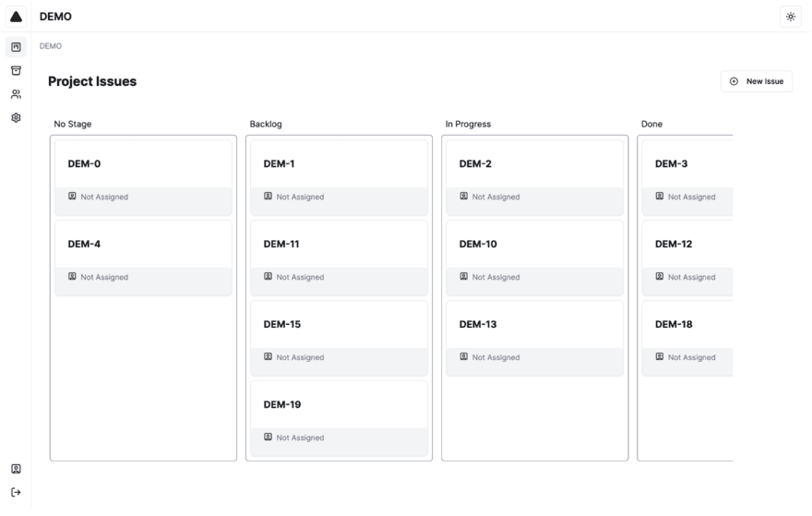
Task: Click assignee icon on DEM-19 card
Action: pyautogui.click(x=268, y=437)
